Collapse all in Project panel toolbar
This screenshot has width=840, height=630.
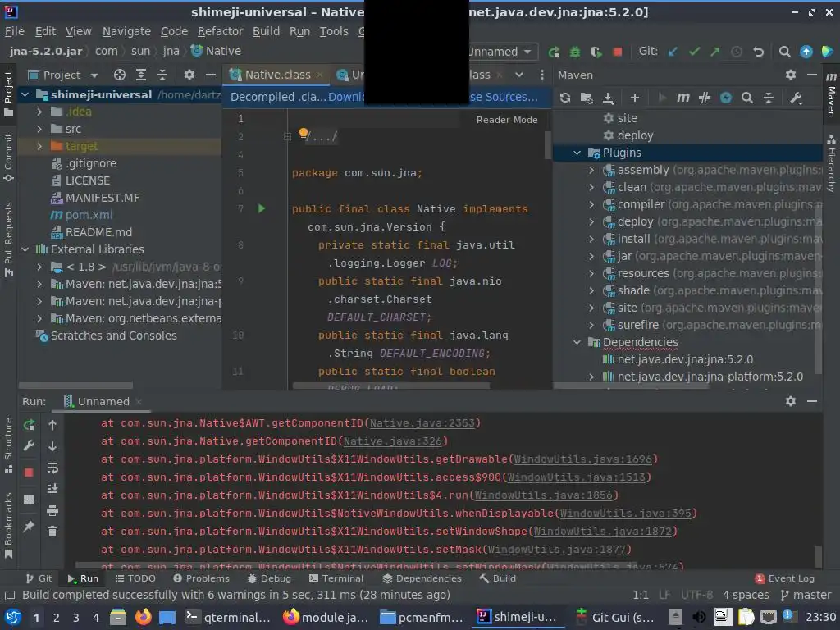(162, 75)
